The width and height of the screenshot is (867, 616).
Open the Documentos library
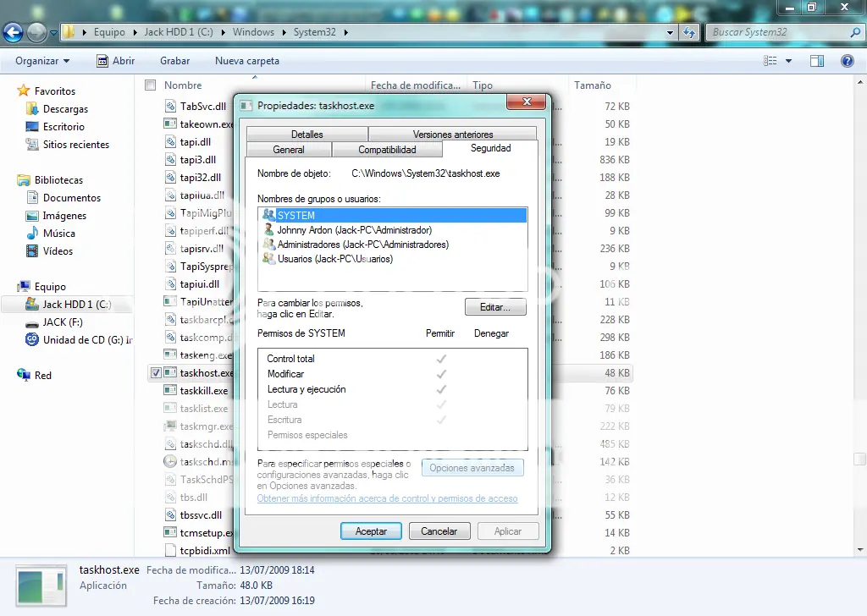coord(72,198)
